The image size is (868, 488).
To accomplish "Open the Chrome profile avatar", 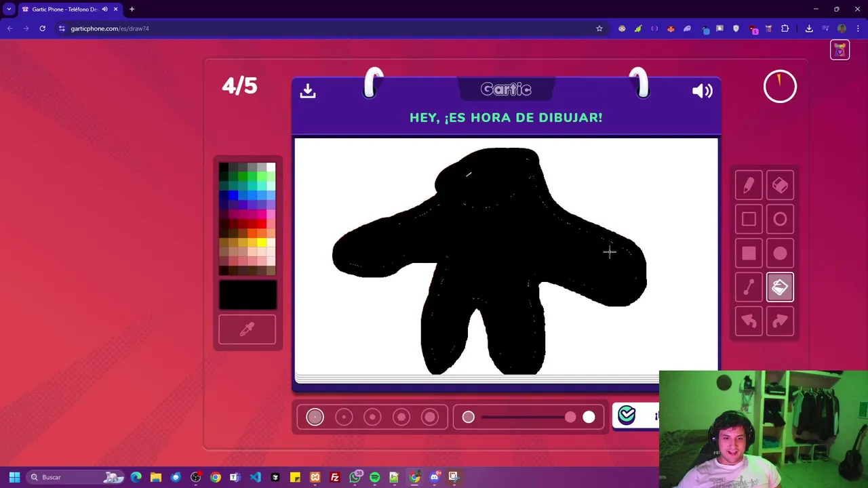I will coord(842,28).
